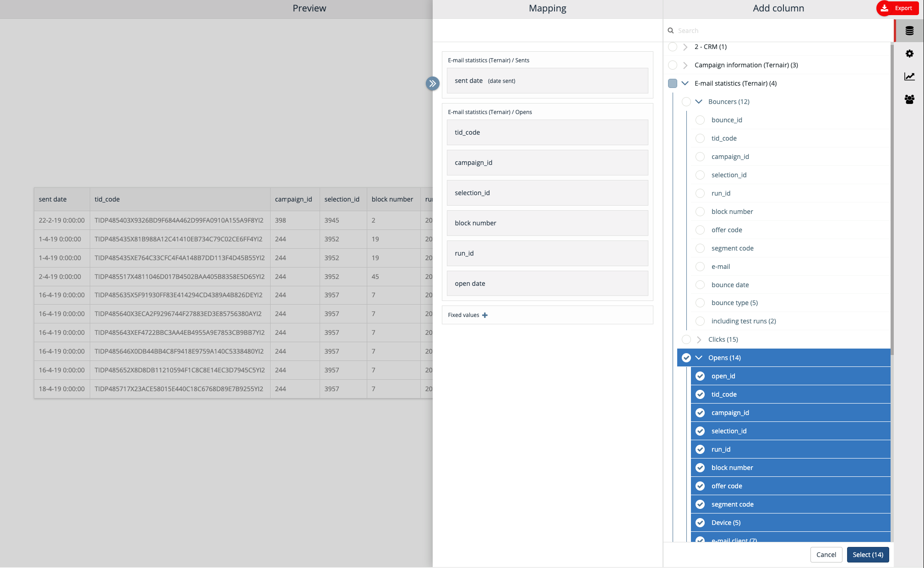Image resolution: width=924 pixels, height=568 pixels.
Task: Tick the Bouncers (12) checkbox
Action: [x=686, y=102]
